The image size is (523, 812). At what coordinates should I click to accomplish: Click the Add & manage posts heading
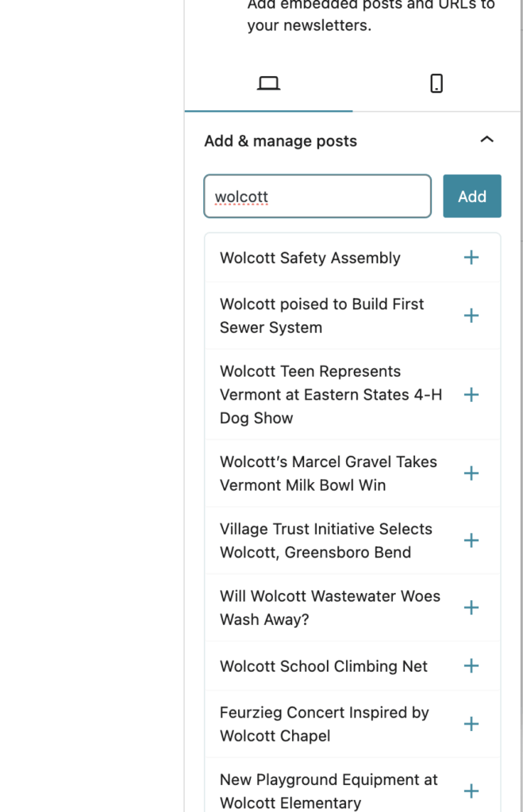pyautogui.click(x=281, y=141)
